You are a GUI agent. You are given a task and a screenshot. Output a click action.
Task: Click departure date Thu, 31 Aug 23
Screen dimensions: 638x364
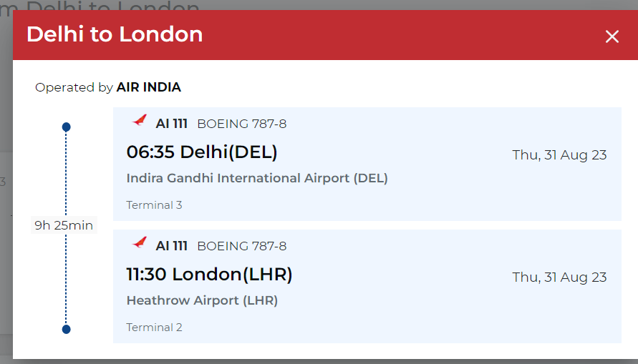click(x=559, y=154)
